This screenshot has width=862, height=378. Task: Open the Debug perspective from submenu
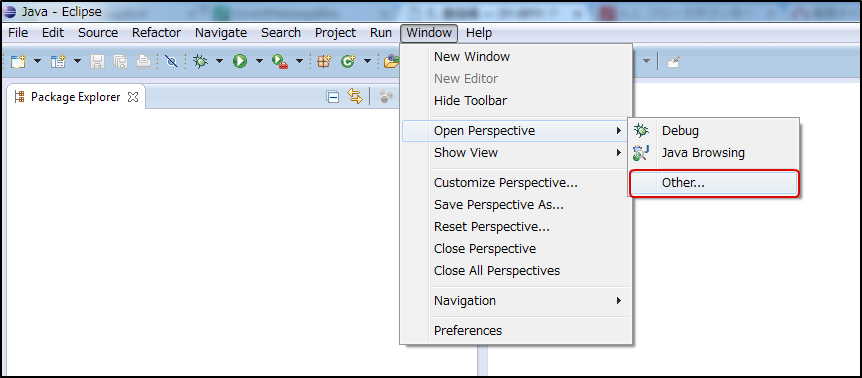714,131
